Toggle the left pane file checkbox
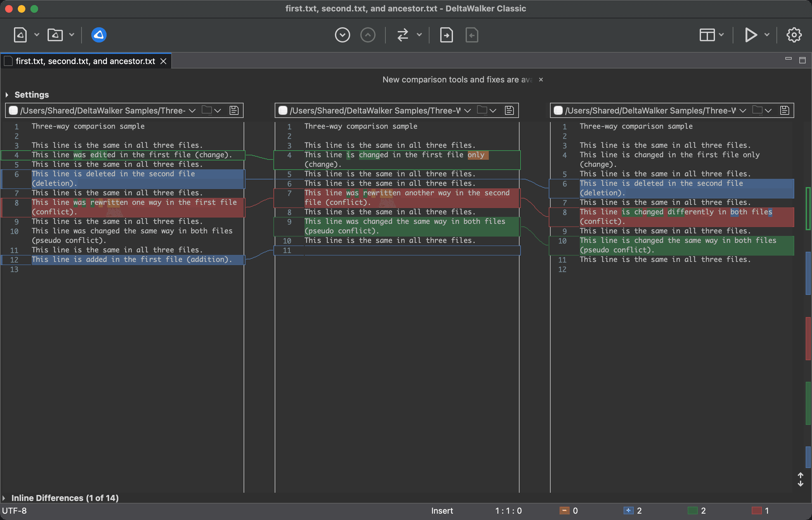 click(x=13, y=110)
